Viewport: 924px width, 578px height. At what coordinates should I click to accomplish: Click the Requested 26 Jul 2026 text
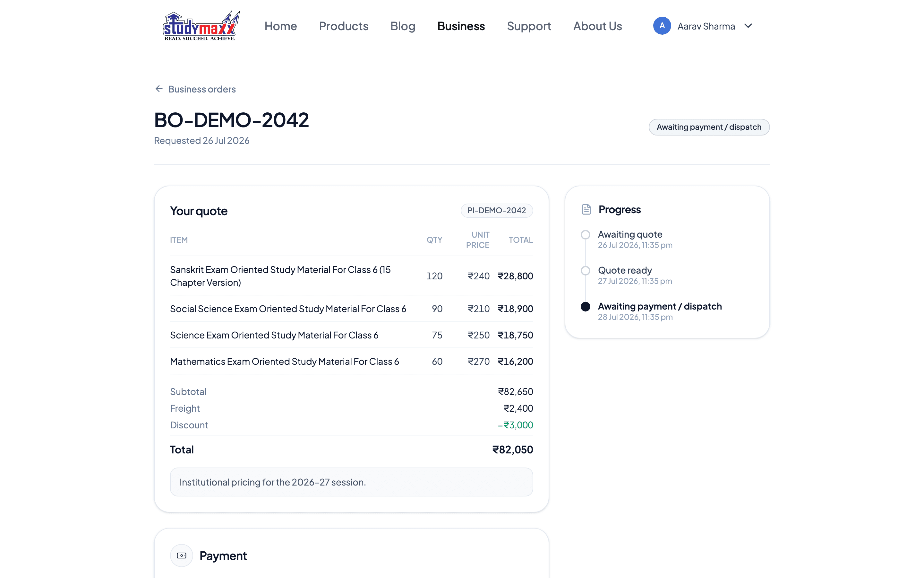201,141
